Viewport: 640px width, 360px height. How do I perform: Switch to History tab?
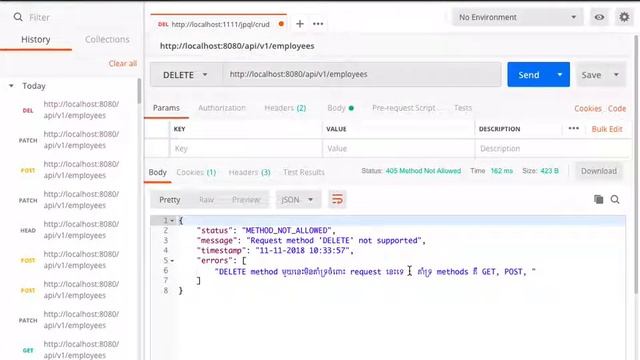click(x=36, y=40)
